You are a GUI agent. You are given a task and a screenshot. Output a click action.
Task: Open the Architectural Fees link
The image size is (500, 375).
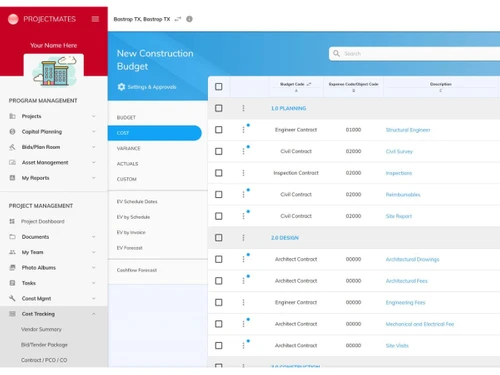coord(407,281)
